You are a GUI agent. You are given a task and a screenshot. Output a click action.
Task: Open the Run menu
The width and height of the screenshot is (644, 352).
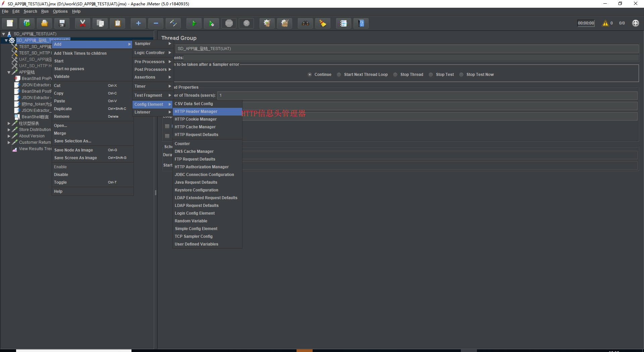(x=45, y=11)
